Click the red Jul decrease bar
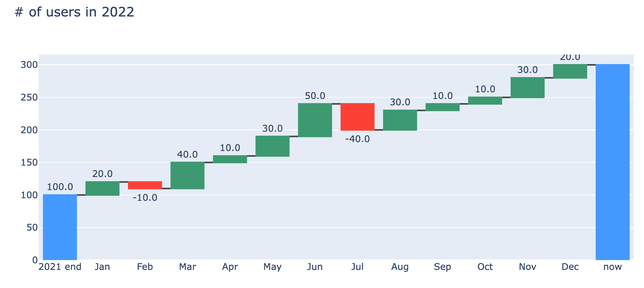 pos(358,117)
